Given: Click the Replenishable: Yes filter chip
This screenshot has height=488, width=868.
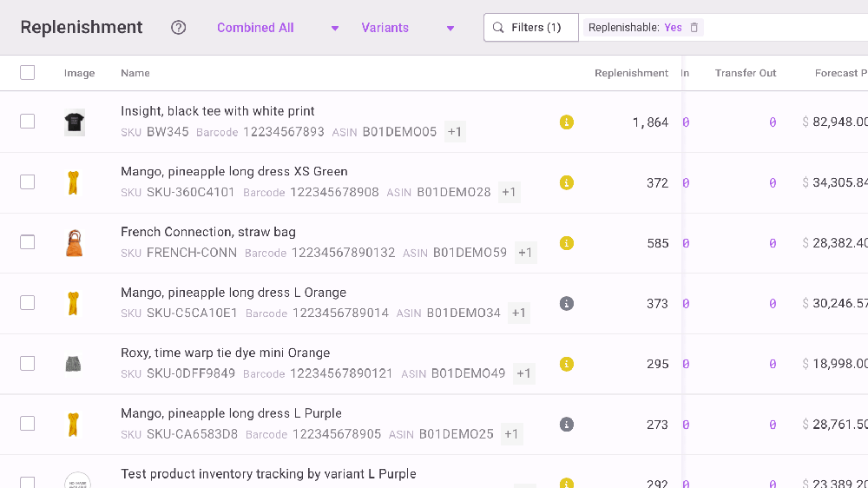Looking at the screenshot, I should click(635, 28).
